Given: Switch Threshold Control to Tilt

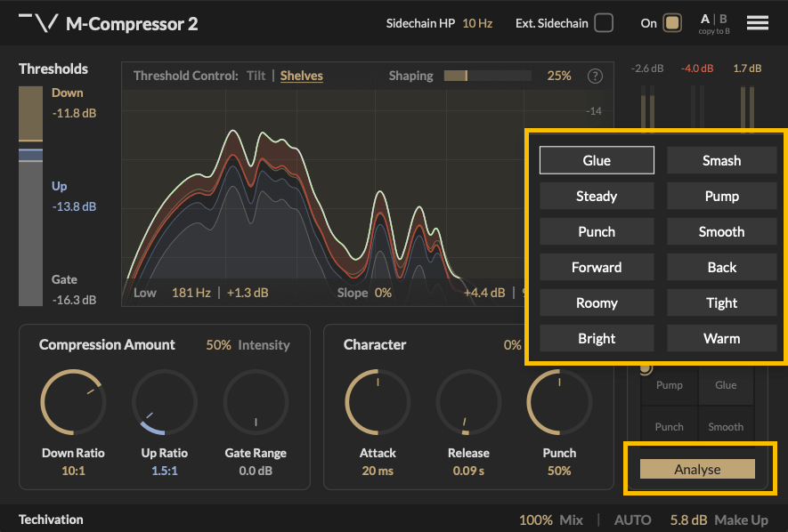Looking at the screenshot, I should coord(256,76).
